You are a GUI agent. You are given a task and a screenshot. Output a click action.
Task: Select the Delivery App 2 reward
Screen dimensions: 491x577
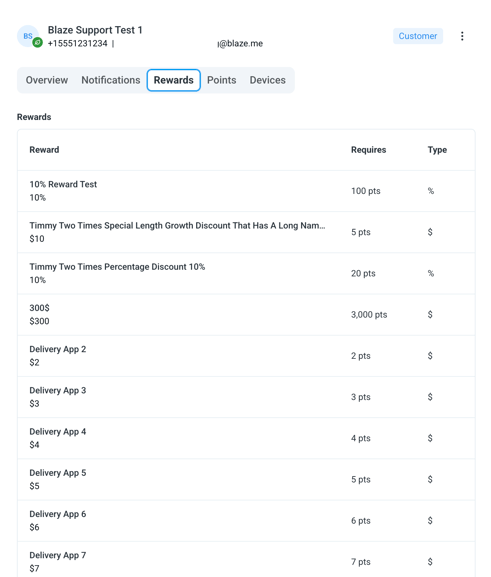pos(58,349)
